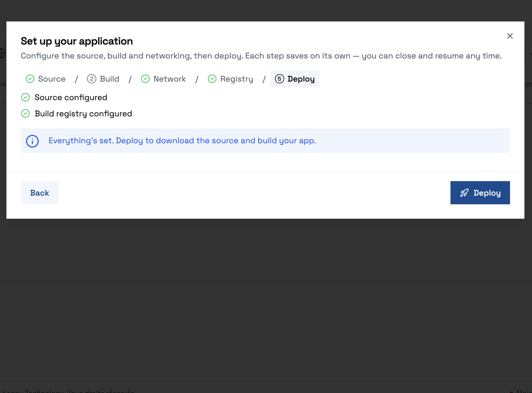
Task: Switch to the Network step
Action: [x=164, y=79]
